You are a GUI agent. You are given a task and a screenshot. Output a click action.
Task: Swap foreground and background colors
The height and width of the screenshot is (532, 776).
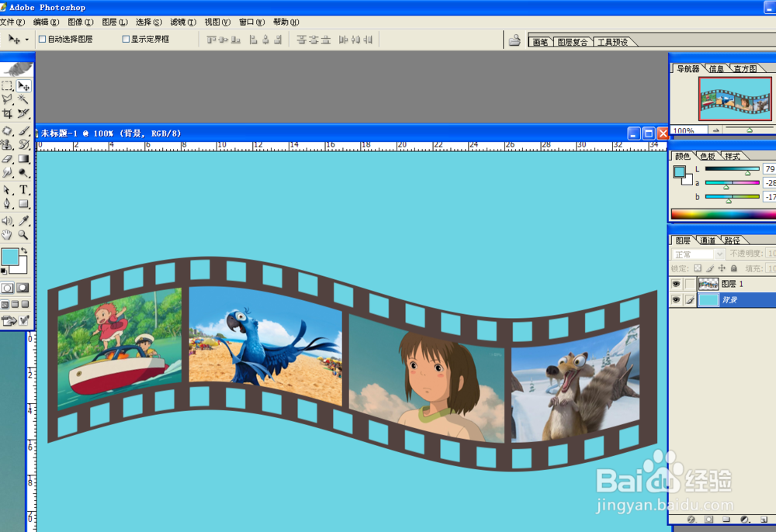tap(24, 251)
